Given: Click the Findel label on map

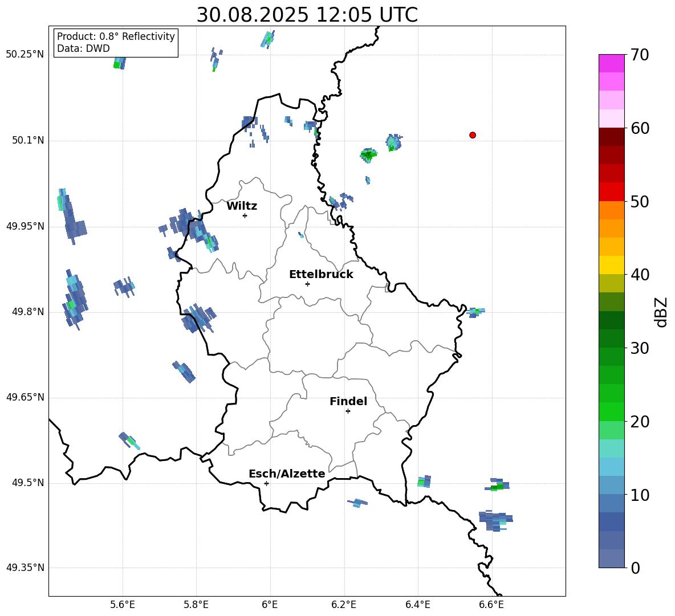Looking at the screenshot, I should coord(348,401).
